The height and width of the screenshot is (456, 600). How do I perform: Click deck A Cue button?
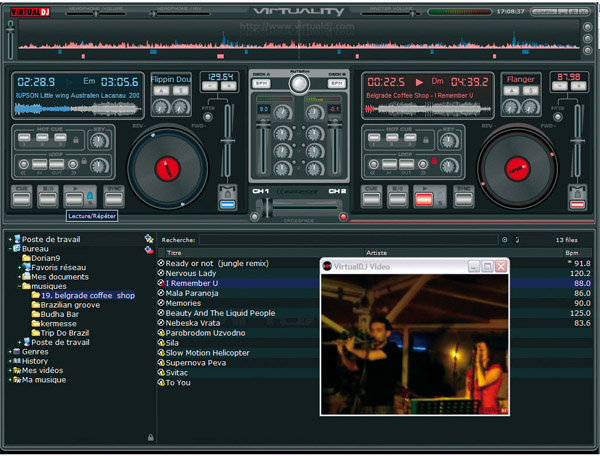pyautogui.click(x=21, y=199)
